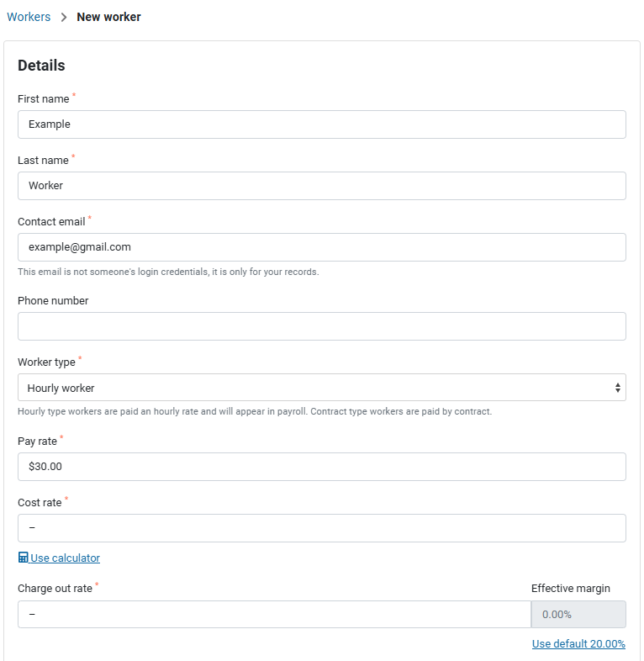Viewport: 644px width, 661px height.
Task: Click the Phone number label
Action: click(x=53, y=301)
